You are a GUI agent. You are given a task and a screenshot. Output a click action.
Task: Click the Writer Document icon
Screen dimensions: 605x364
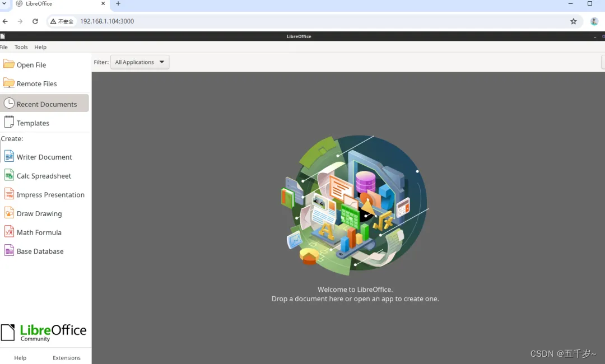pyautogui.click(x=10, y=156)
